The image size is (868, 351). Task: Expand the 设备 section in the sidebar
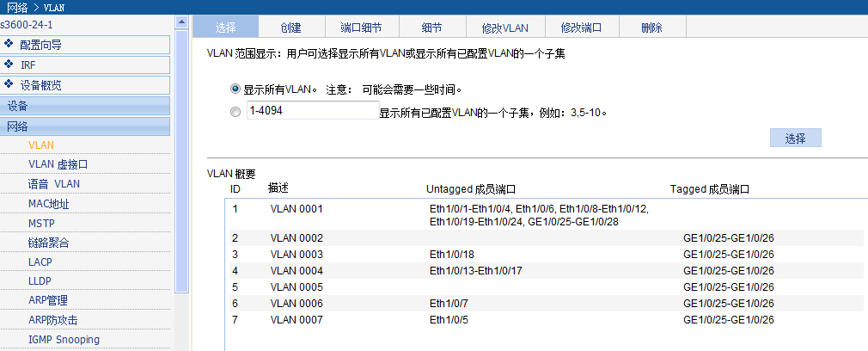click(x=86, y=106)
